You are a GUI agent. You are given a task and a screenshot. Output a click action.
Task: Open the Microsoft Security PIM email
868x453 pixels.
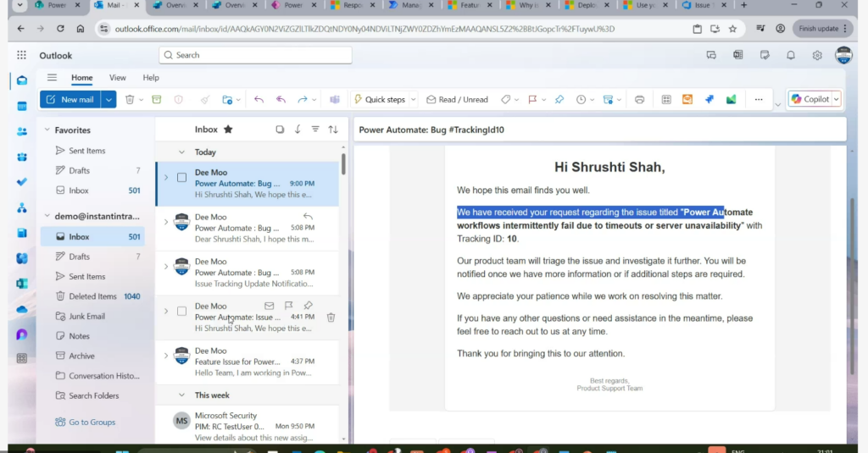(x=248, y=426)
